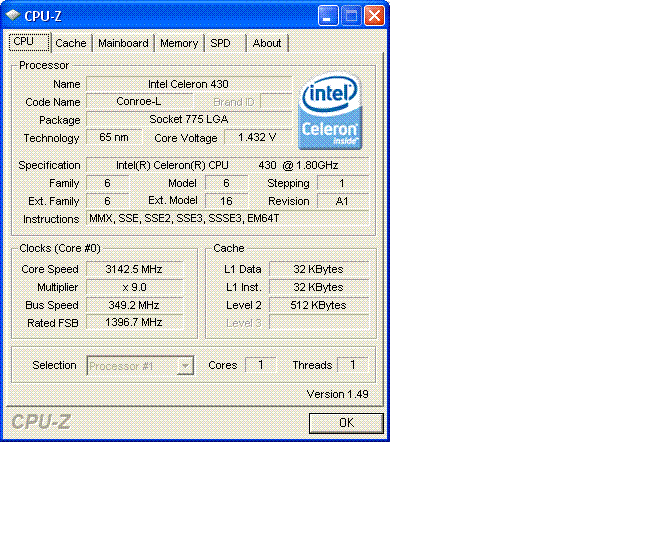Click the Package value Socket 775 LGA
Viewport: 665px width, 552px height.
tap(189, 120)
